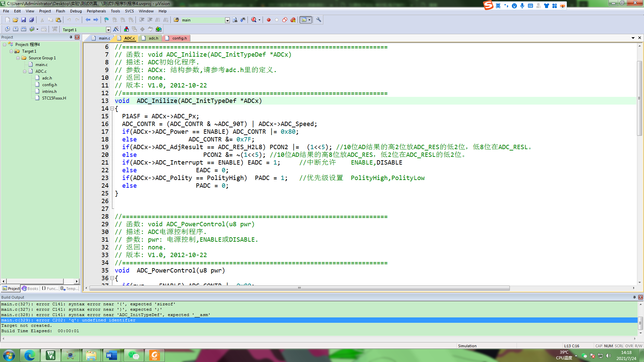Open Microsoft Edge from the taskbar
Screen dimensions: 644x362
pos(30,355)
